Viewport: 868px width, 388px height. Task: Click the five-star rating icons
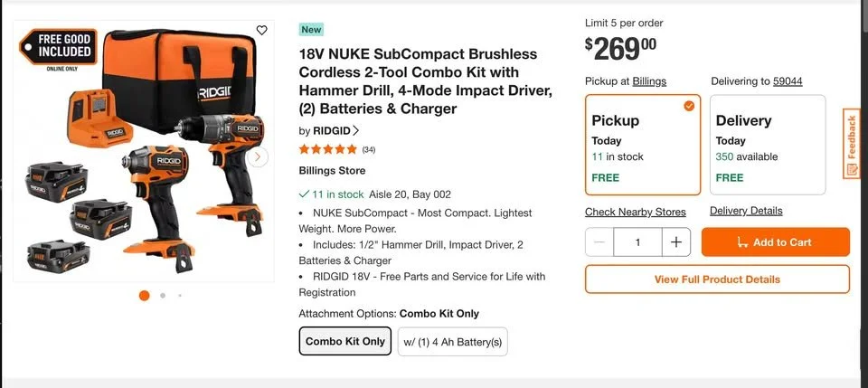(327, 149)
